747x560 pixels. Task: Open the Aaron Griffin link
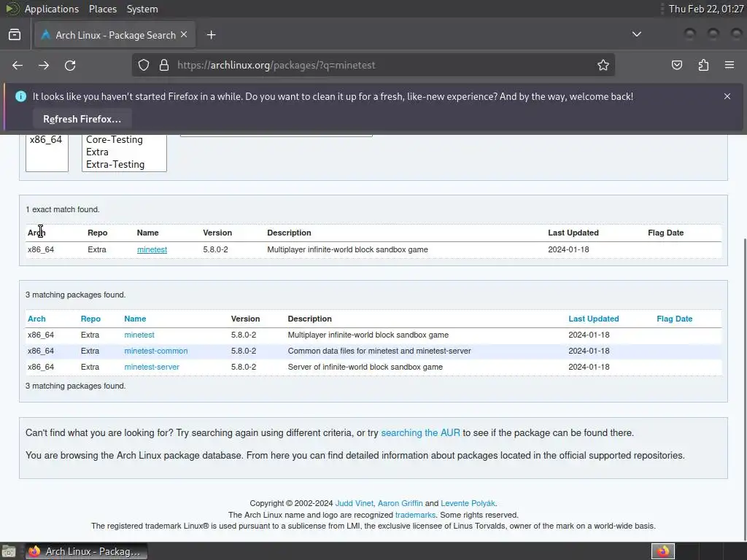click(400, 503)
